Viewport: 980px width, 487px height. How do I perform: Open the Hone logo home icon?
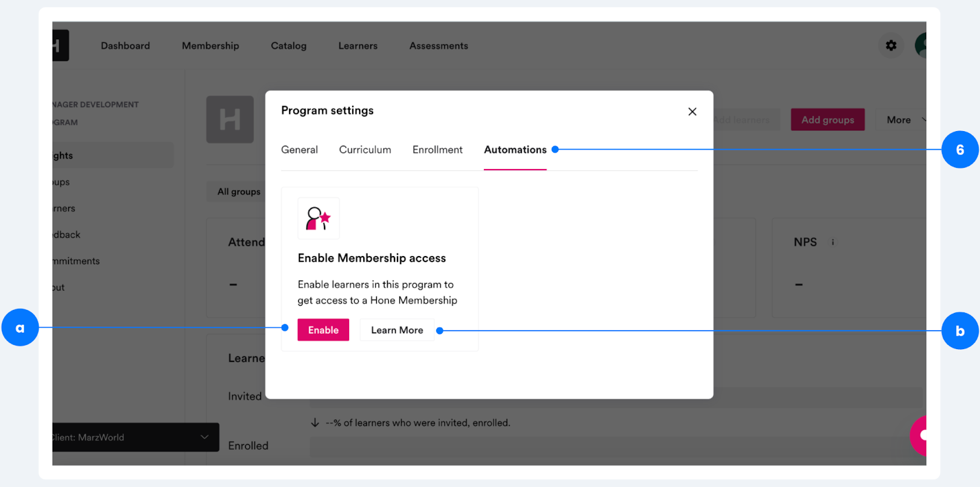[60, 45]
